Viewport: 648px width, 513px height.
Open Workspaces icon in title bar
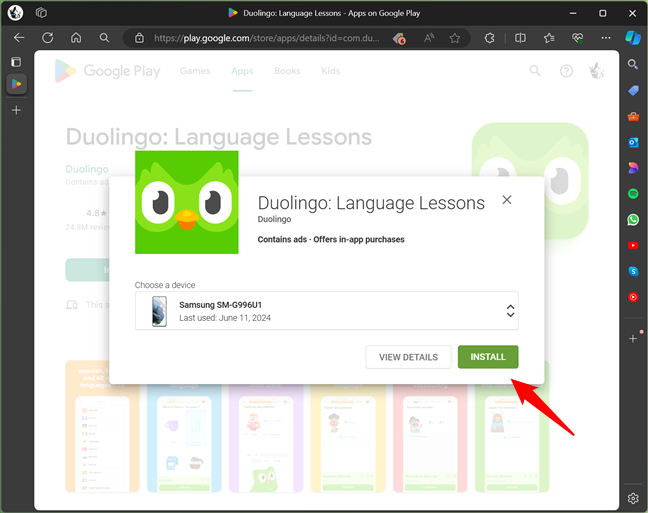coord(41,13)
